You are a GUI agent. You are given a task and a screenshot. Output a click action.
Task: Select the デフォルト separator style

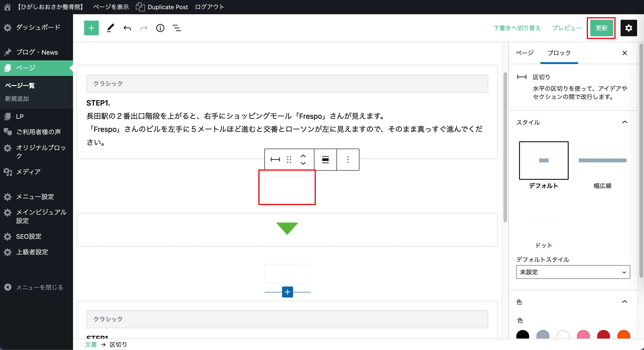[543, 161]
